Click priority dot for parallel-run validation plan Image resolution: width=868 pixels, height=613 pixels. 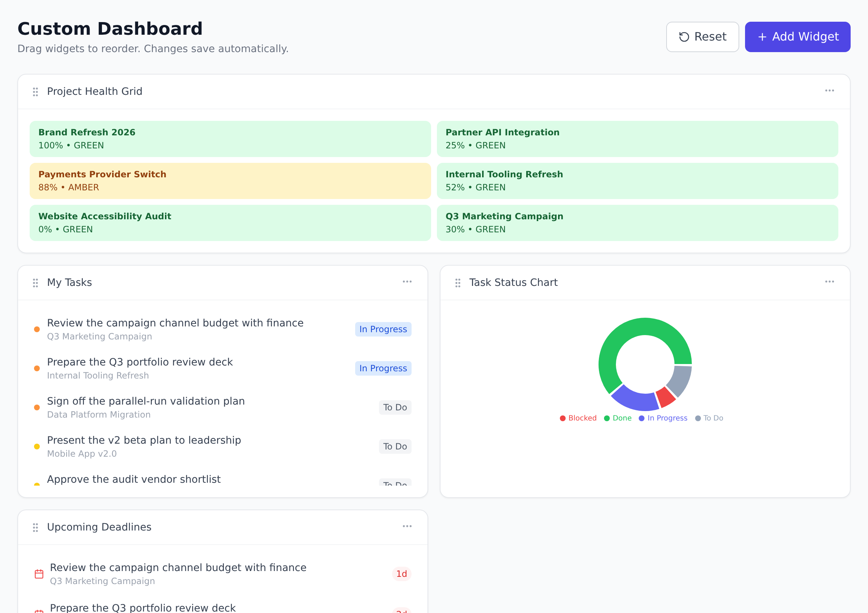pos(37,407)
